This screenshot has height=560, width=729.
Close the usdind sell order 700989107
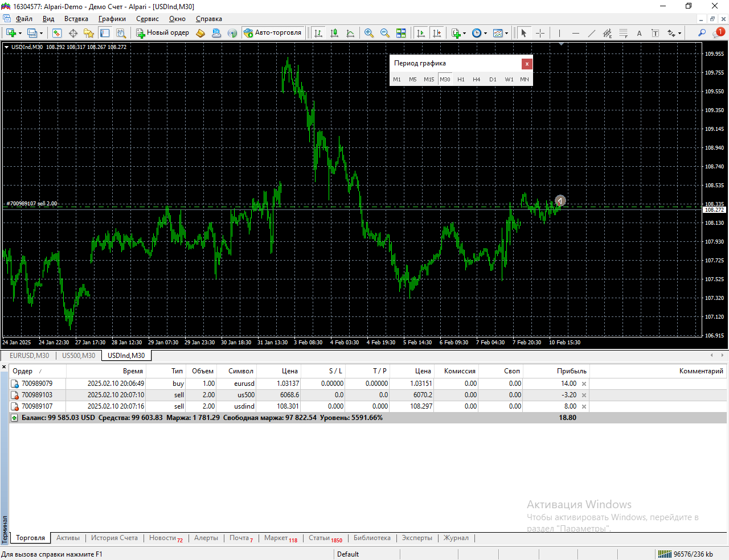pos(584,407)
